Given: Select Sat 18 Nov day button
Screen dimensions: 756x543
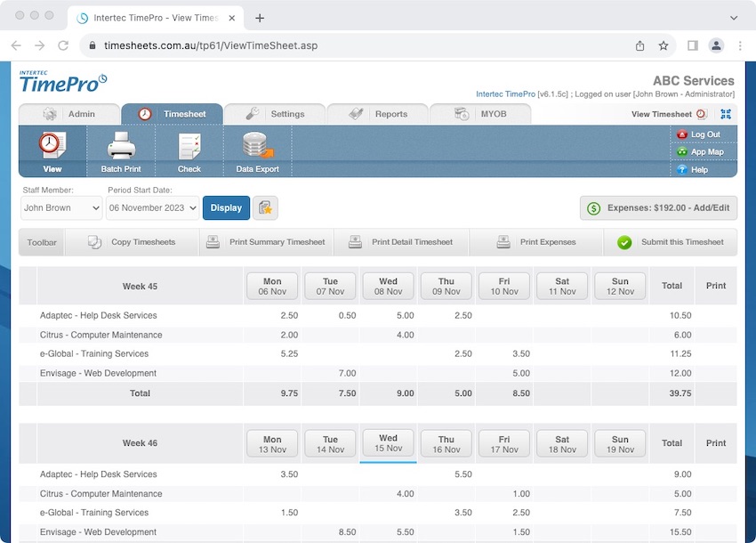Looking at the screenshot, I should pos(562,444).
